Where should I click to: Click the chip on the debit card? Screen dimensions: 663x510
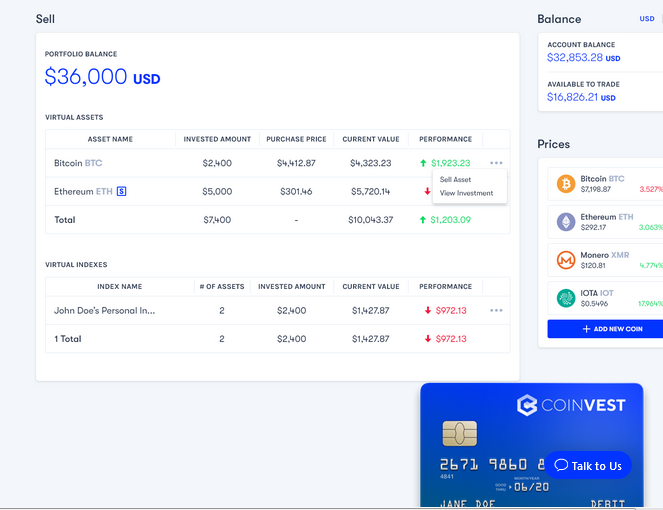[460, 433]
